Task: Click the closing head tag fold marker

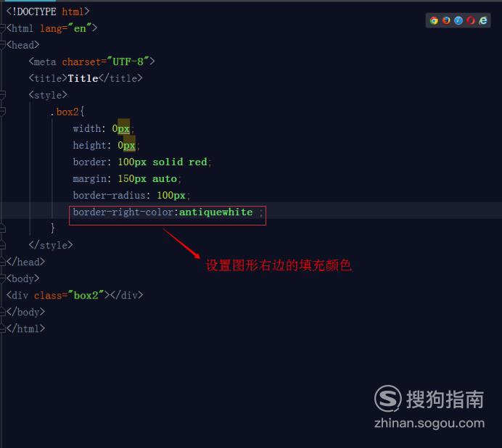Action: (x=3, y=262)
